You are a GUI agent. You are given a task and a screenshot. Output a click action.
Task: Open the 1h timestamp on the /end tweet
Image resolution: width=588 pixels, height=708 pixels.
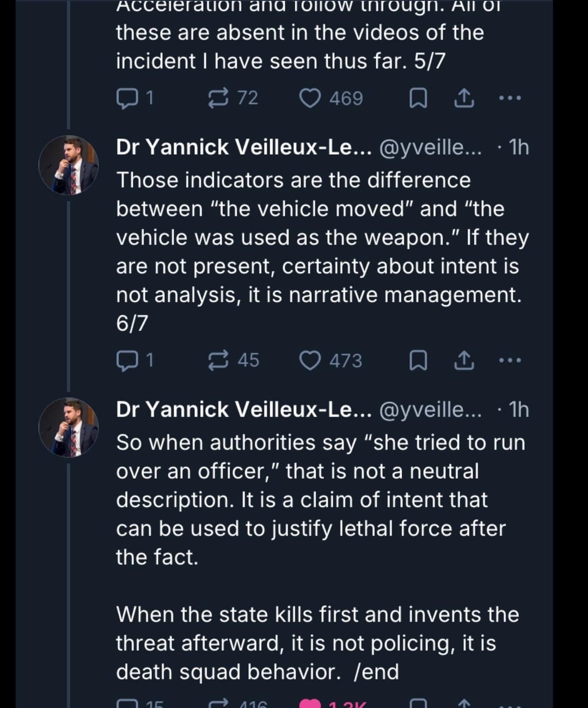pyautogui.click(x=518, y=410)
